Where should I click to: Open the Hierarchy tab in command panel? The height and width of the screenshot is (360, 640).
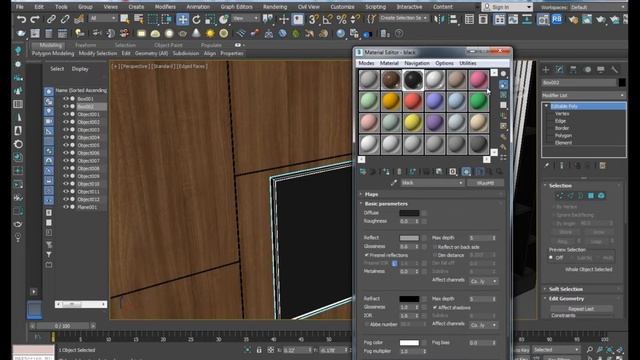[573, 70]
